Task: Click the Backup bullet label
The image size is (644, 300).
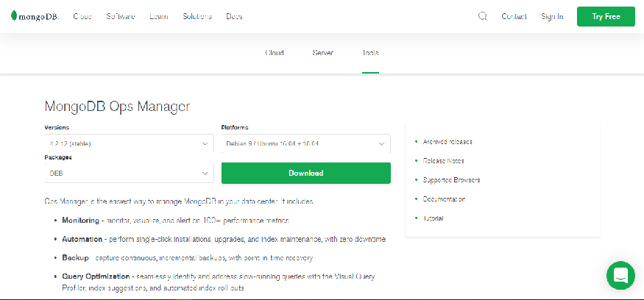Action: [75, 258]
